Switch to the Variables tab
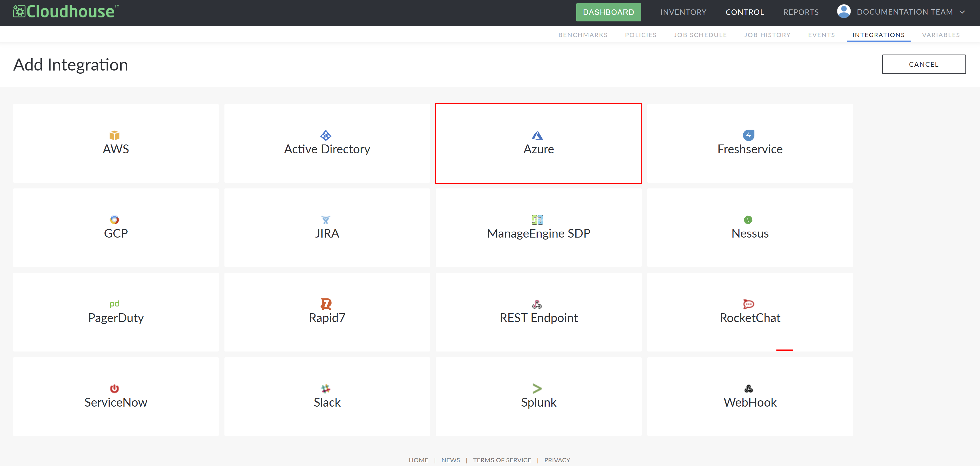This screenshot has width=980, height=466. (x=941, y=35)
